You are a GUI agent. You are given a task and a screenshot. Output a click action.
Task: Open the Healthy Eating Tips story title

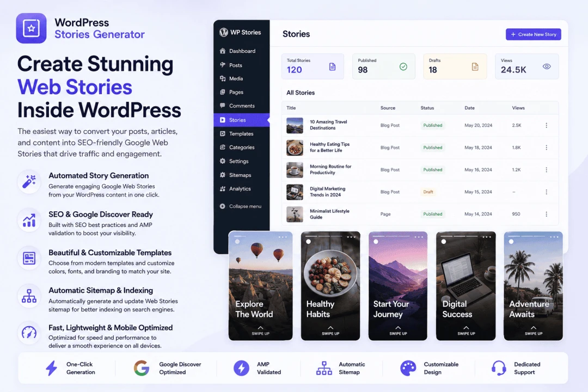329,147
